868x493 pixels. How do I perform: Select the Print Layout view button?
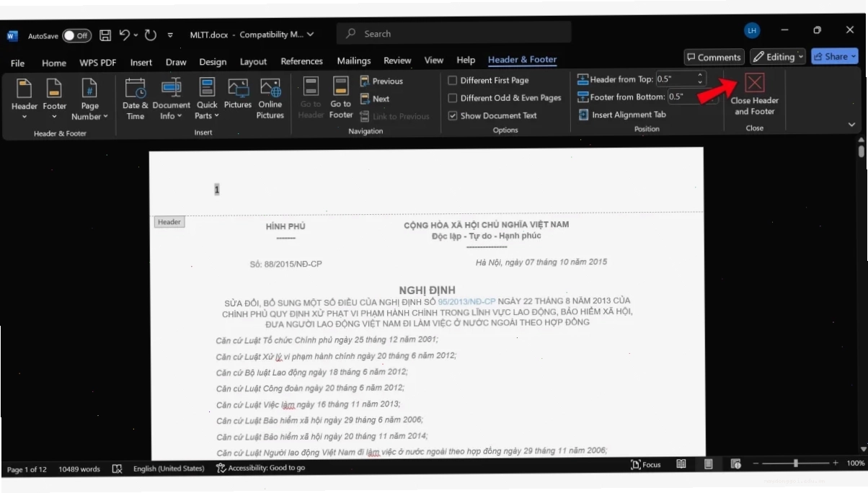tap(709, 464)
